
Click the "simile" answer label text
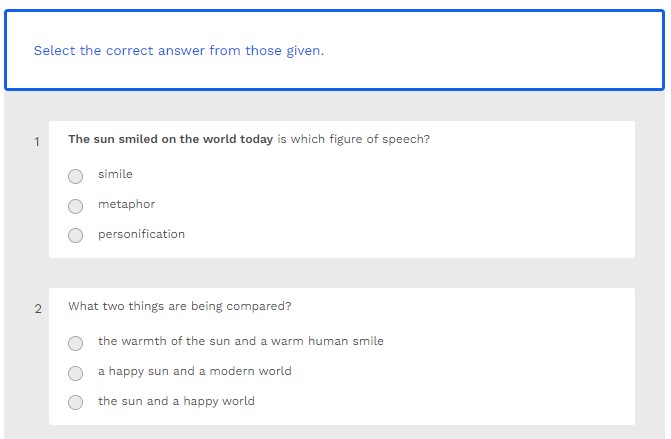115,174
